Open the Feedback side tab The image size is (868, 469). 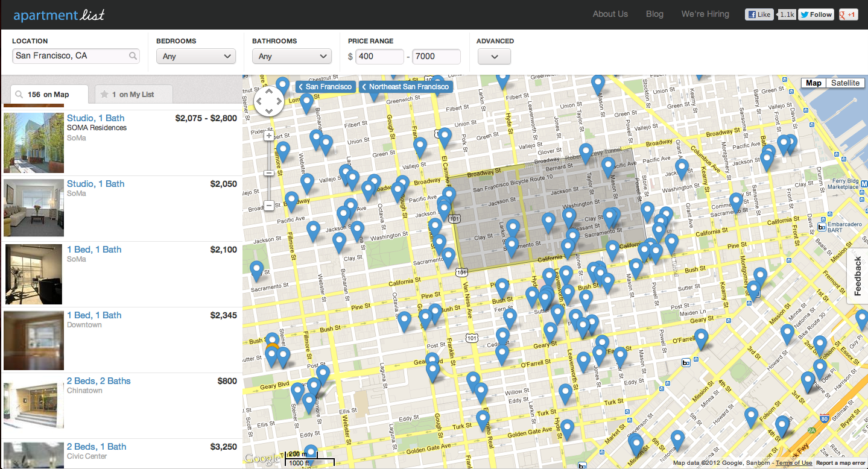[858, 277]
